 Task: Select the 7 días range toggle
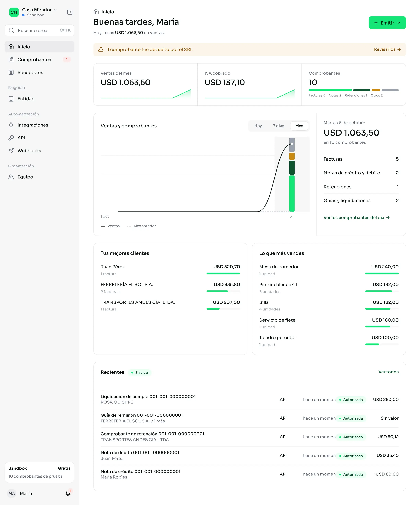point(278,126)
